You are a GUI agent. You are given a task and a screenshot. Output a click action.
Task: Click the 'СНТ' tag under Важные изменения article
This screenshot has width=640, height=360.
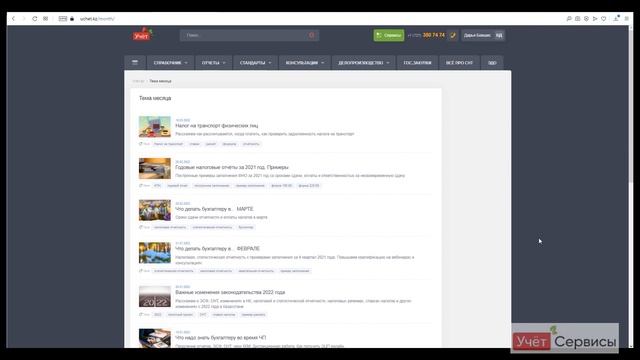(x=203, y=314)
